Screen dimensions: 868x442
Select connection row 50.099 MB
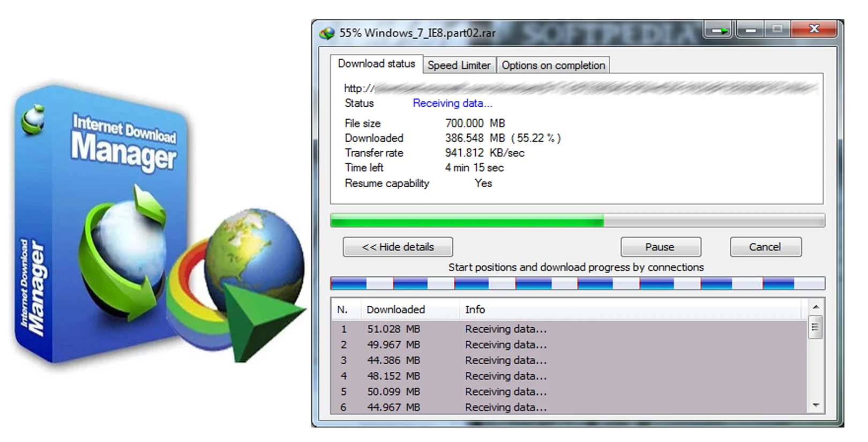tap(569, 392)
